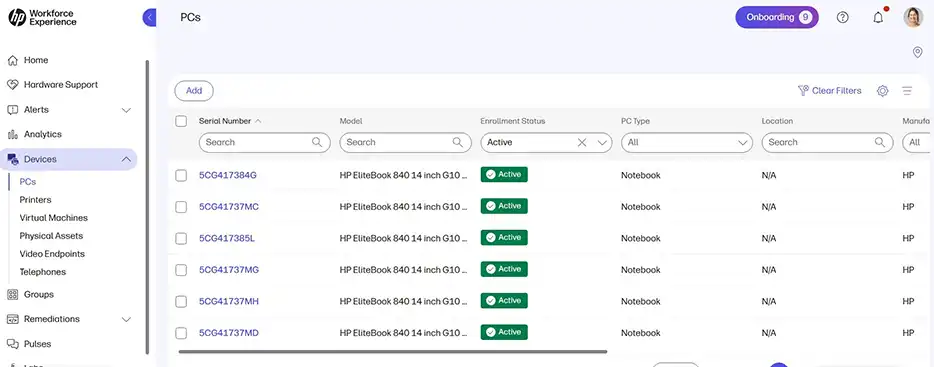This screenshot has height=367, width=934.
Task: Toggle the select-all header checkbox
Action: 181,121
